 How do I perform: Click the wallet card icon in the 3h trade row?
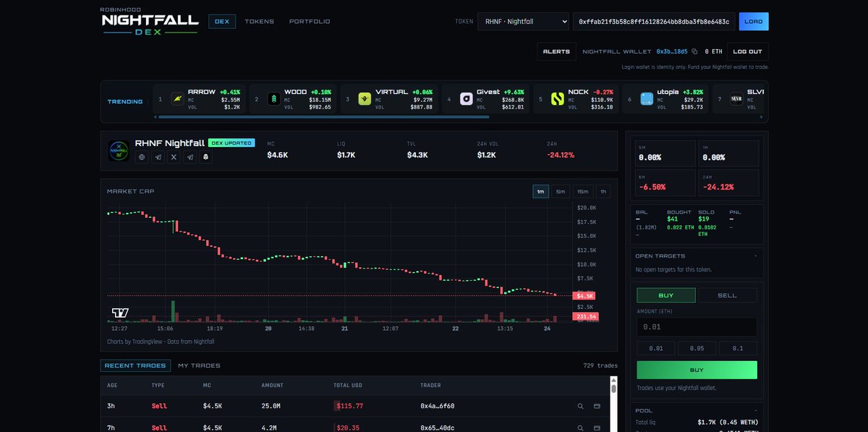597,406
